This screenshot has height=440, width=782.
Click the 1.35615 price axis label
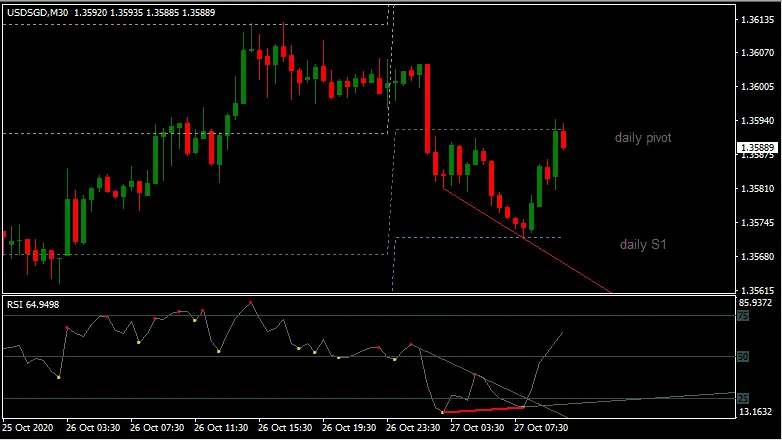[x=757, y=290]
